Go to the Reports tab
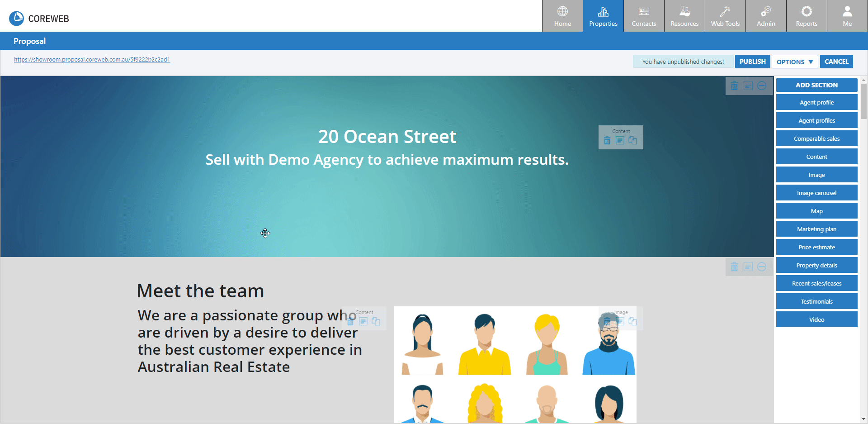Screen dimensions: 868x424 807,16
